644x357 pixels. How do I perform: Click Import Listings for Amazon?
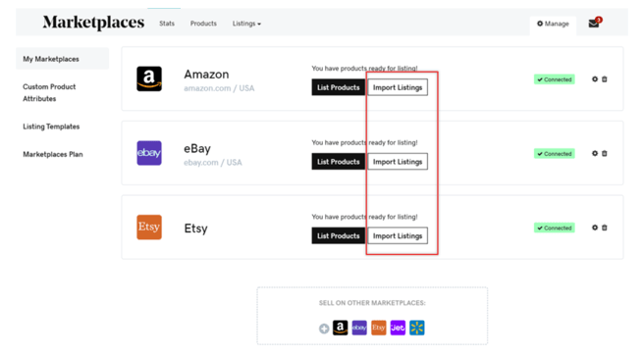(x=398, y=87)
